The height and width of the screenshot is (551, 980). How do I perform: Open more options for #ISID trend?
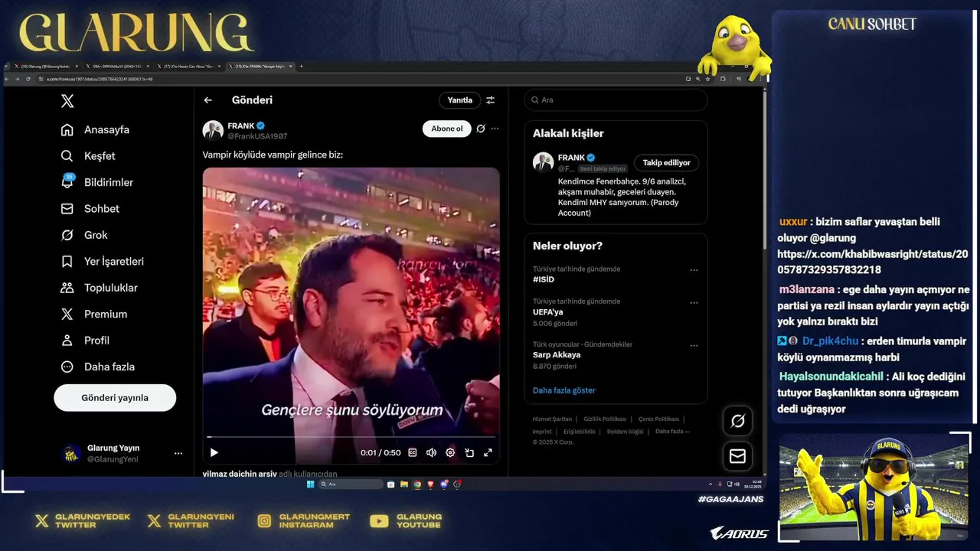694,270
